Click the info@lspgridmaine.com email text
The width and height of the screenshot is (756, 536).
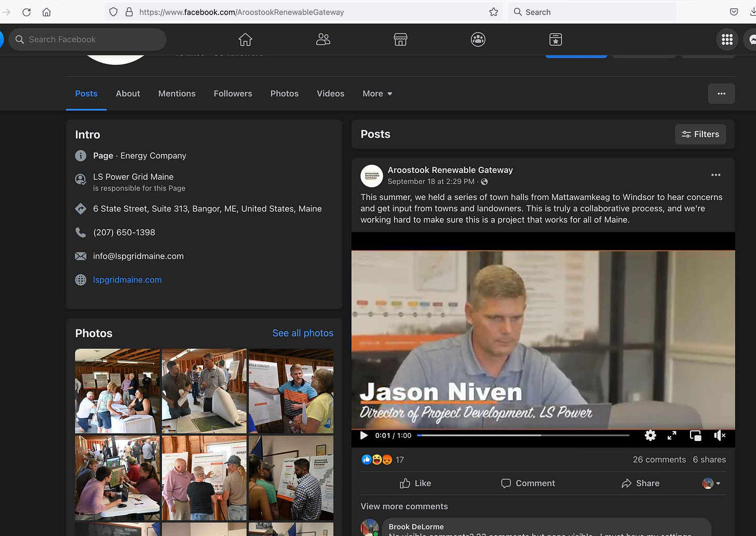(x=138, y=256)
